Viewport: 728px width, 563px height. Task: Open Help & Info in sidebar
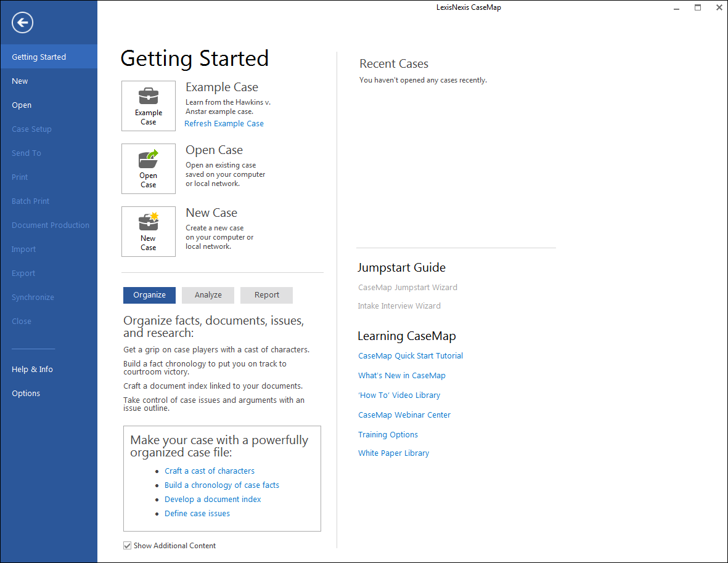tap(32, 369)
